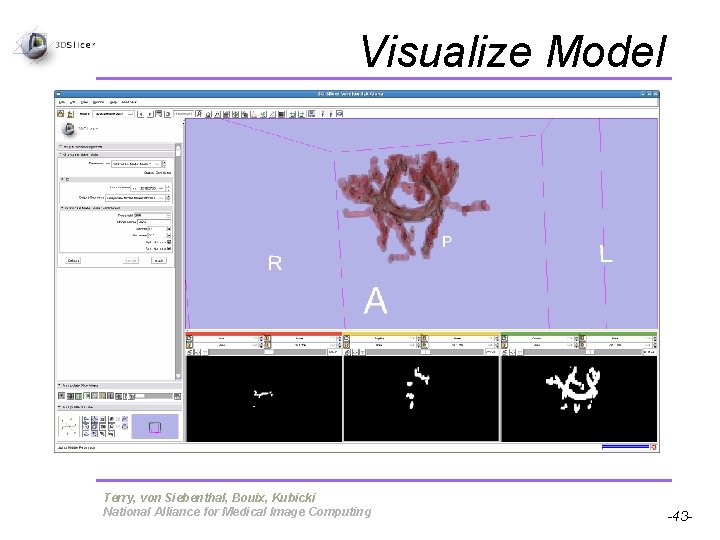Click the error log icon in status bar
The image size is (720, 540).
coord(653,447)
